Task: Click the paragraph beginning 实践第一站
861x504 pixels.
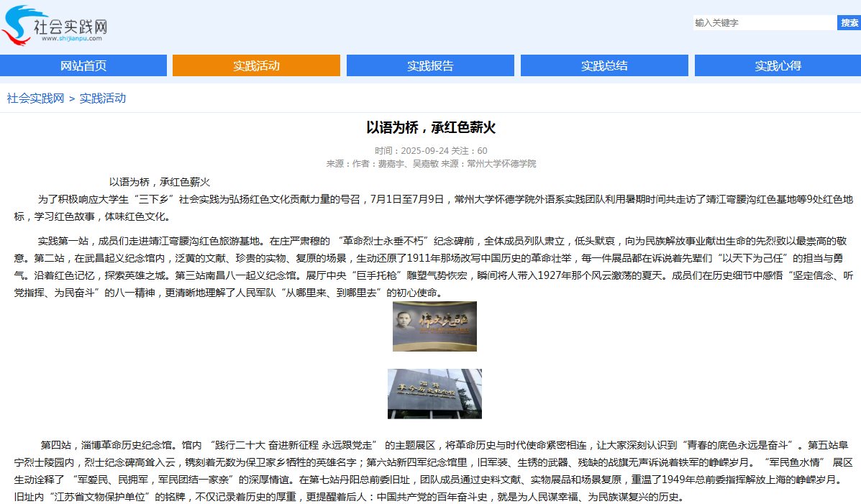Action: point(432,267)
